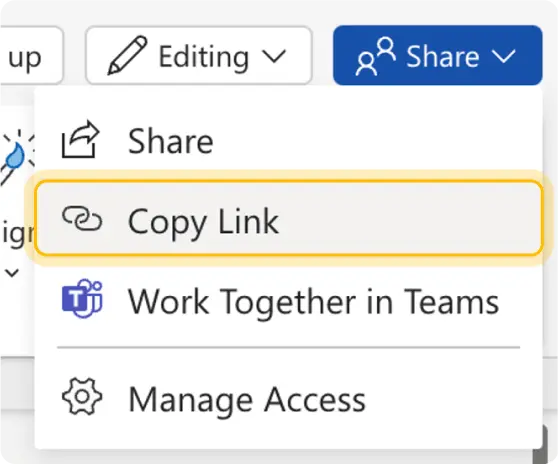Open the Editing mode dropdown

[199, 55]
